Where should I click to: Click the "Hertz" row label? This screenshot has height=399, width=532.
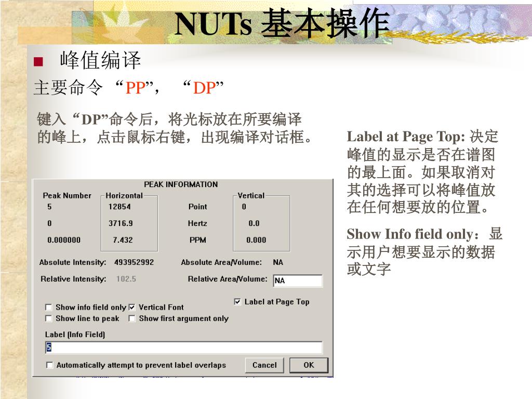tap(197, 223)
